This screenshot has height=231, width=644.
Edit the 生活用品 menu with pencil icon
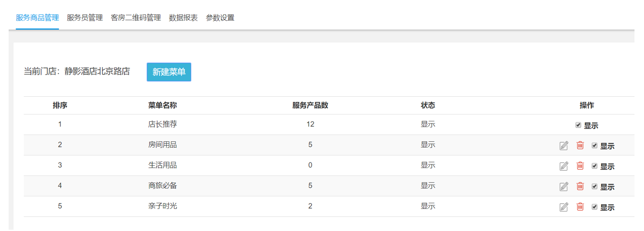564,166
